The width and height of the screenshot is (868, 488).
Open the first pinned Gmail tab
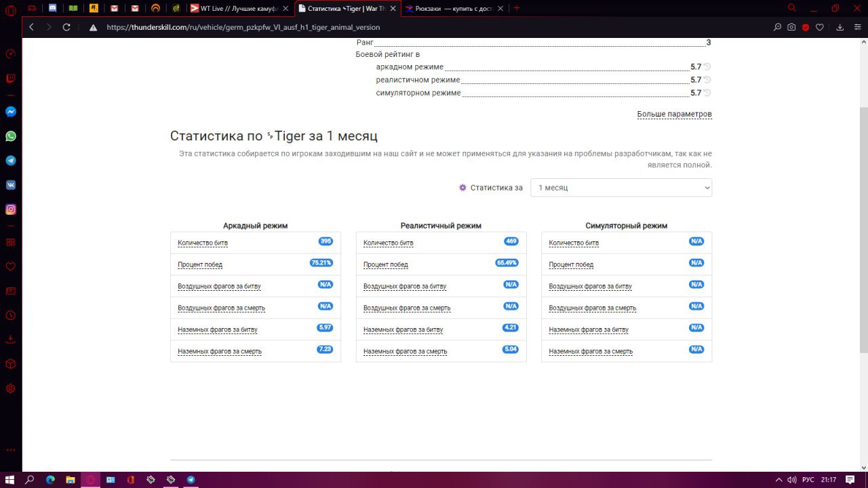coord(114,8)
